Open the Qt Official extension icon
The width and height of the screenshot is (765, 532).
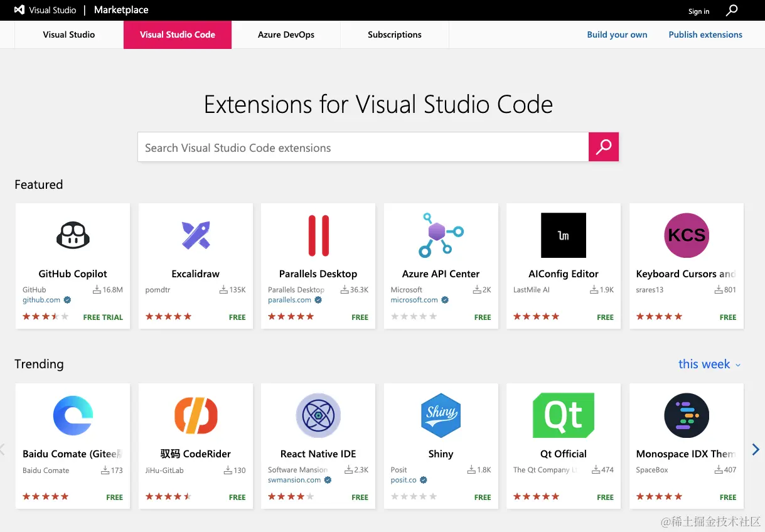pos(564,415)
